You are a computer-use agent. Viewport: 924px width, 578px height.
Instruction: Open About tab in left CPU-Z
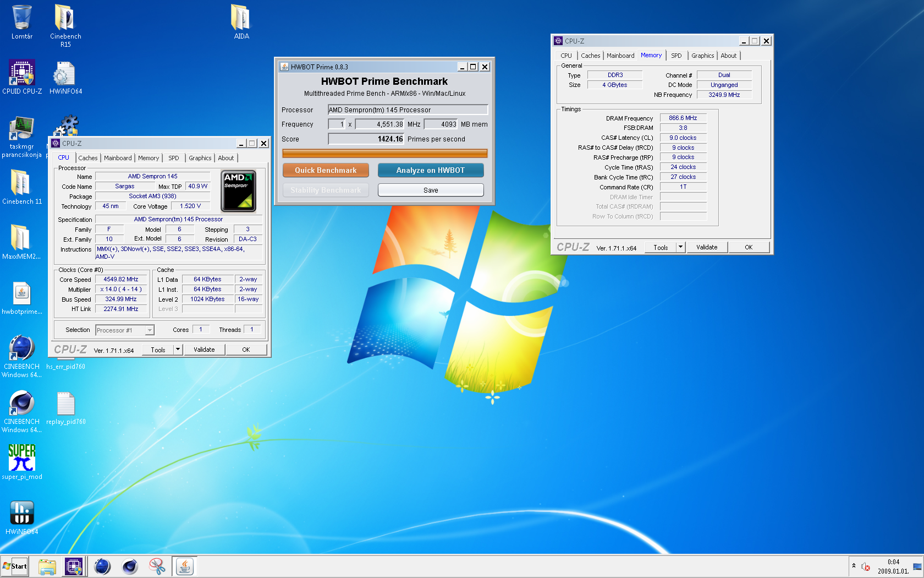coord(226,158)
